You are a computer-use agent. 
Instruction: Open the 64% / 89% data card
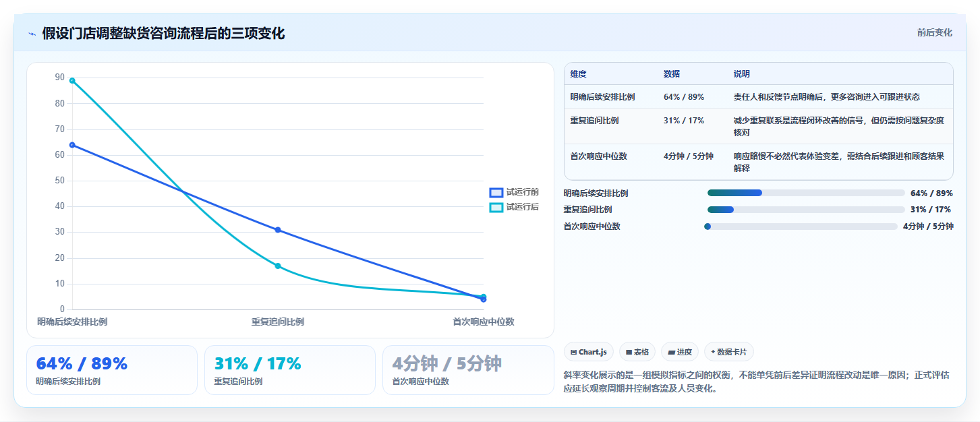112,370
